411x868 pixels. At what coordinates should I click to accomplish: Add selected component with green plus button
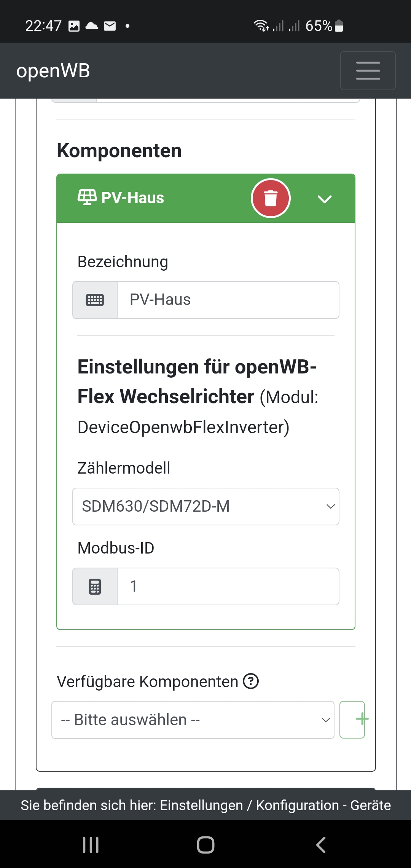[x=352, y=720]
